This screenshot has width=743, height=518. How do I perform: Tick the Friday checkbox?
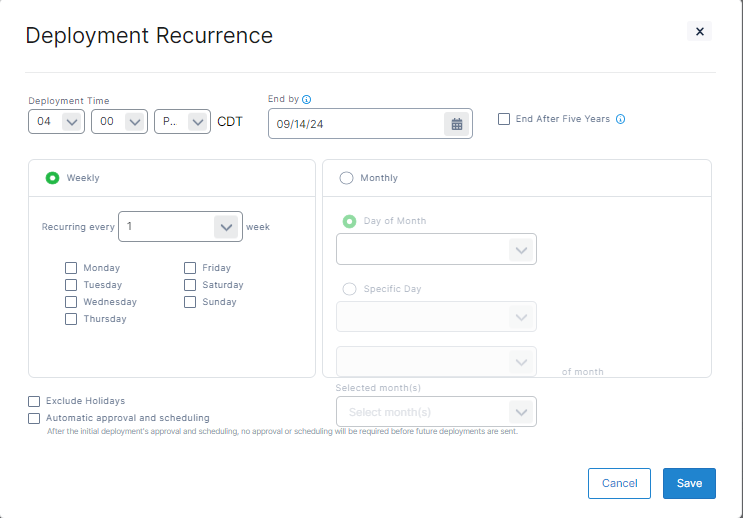point(190,268)
